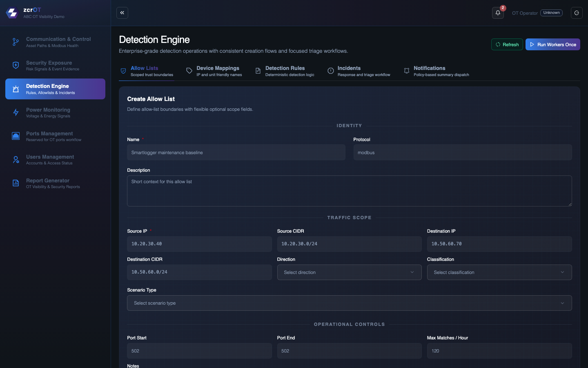The height and width of the screenshot is (368, 588).
Task: Open Report Generator section
Action: [x=55, y=183]
